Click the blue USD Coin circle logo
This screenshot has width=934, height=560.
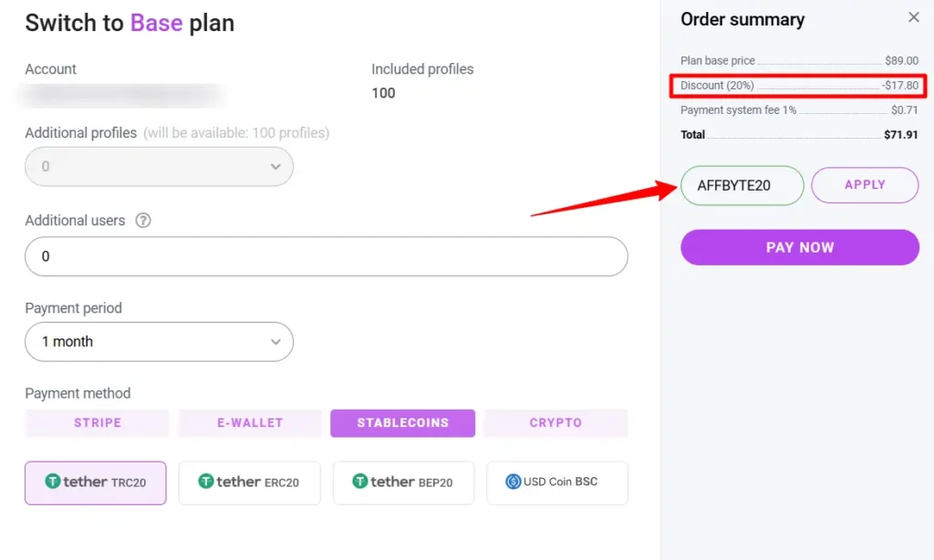point(514,482)
